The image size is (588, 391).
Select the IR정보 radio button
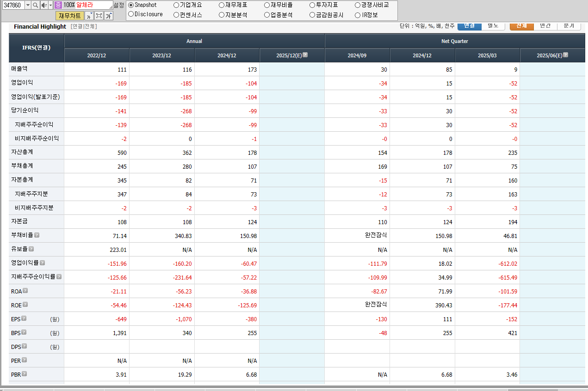click(358, 15)
